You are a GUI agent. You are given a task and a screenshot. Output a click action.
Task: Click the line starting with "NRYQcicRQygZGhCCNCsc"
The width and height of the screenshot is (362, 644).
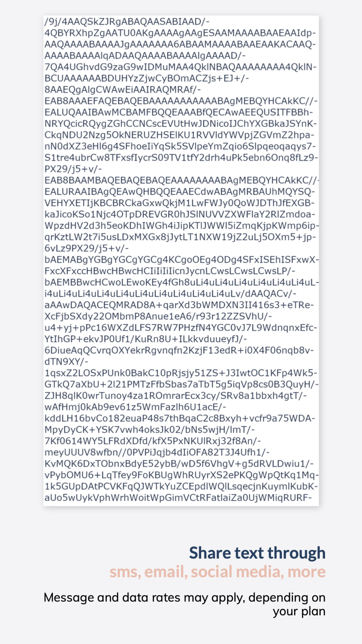[x=181, y=124]
